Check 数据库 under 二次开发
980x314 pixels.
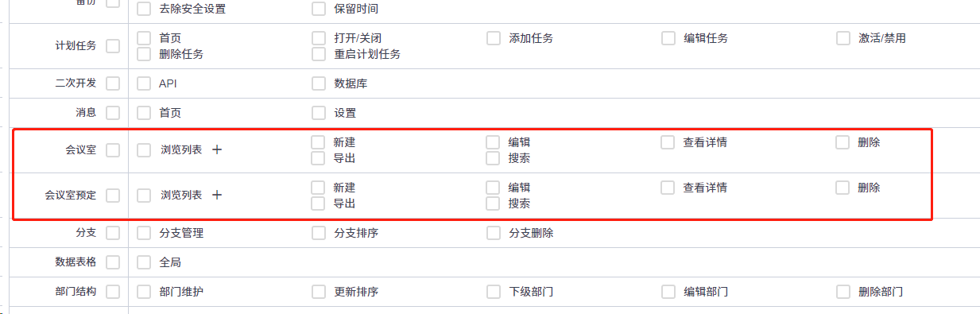tap(319, 83)
